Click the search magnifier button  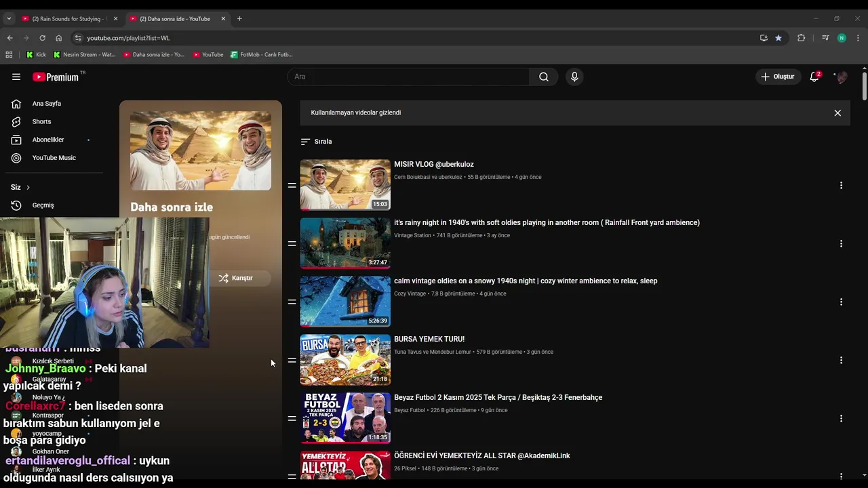pyautogui.click(x=544, y=77)
